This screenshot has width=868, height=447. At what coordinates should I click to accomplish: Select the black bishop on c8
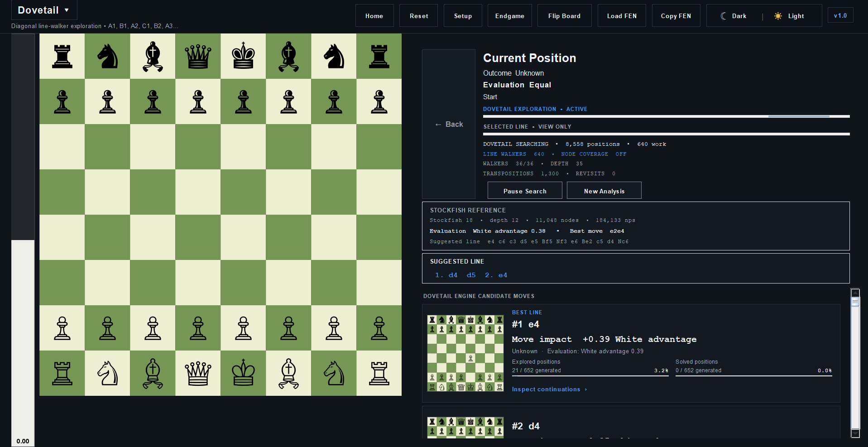[x=153, y=56]
